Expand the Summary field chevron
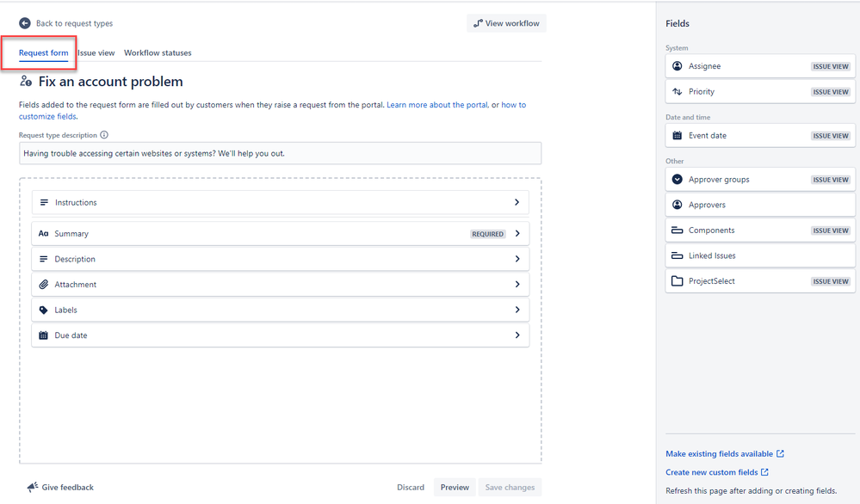 click(x=517, y=233)
